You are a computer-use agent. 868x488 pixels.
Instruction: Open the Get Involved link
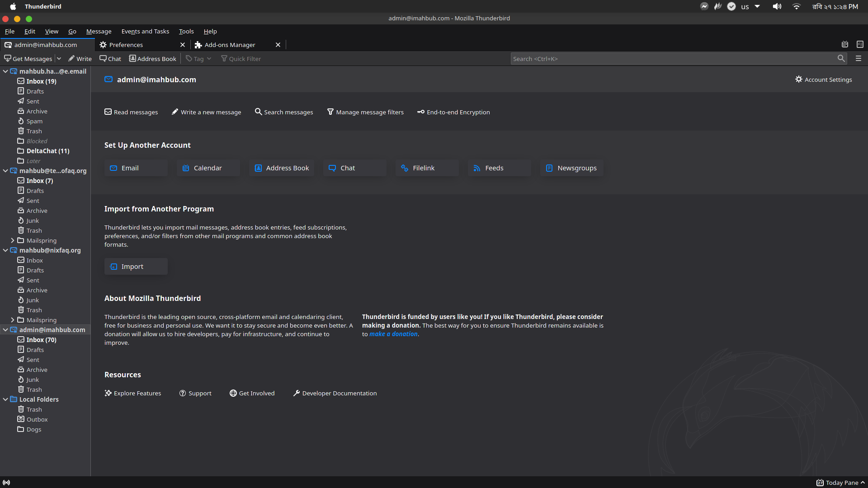pos(252,393)
